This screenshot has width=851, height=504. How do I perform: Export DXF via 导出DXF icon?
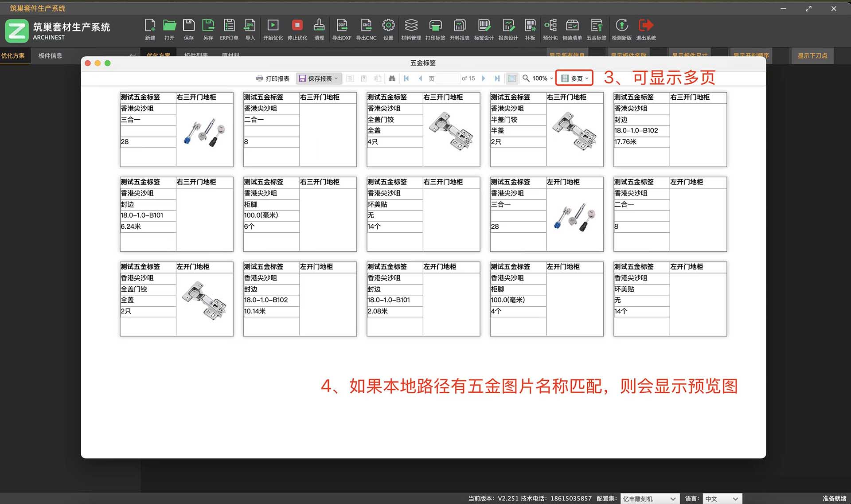342,30
